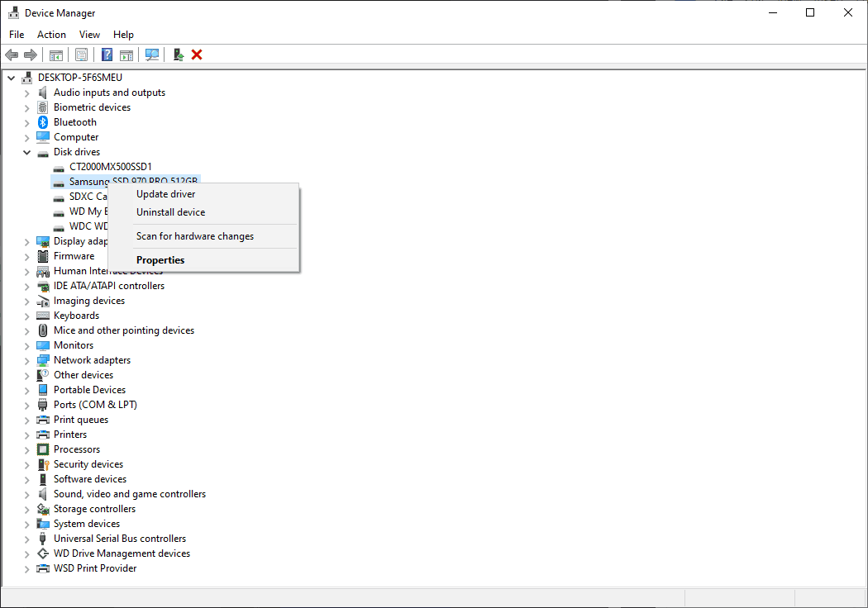Viewport: 868px width, 608px height.
Task: Expand the IDE ATA/ATAPI controllers category
Action: [26, 287]
